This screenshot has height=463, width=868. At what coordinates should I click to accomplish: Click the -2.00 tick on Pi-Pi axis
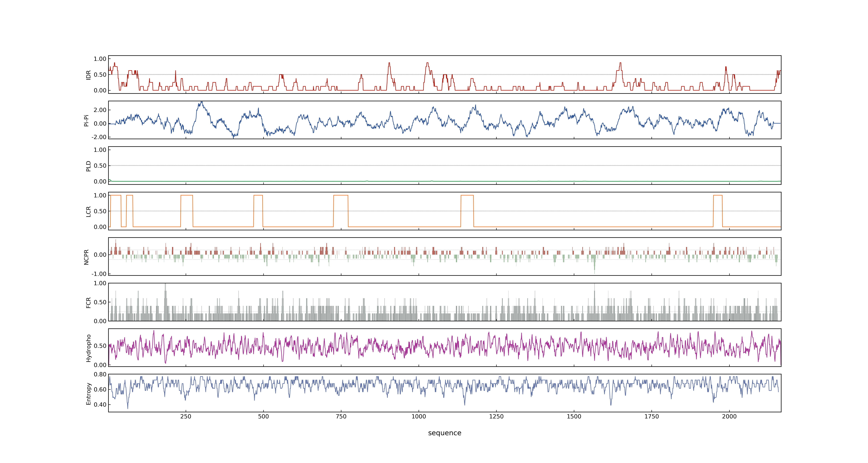(99, 137)
